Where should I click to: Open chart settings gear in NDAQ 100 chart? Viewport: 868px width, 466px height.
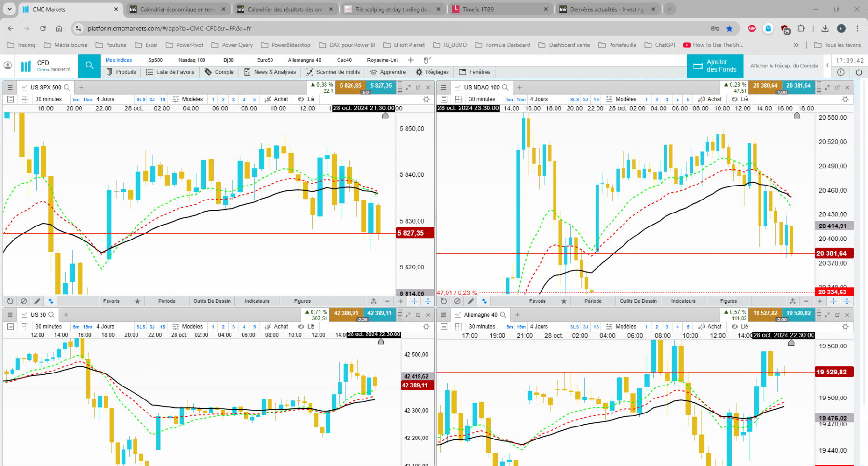(845, 99)
